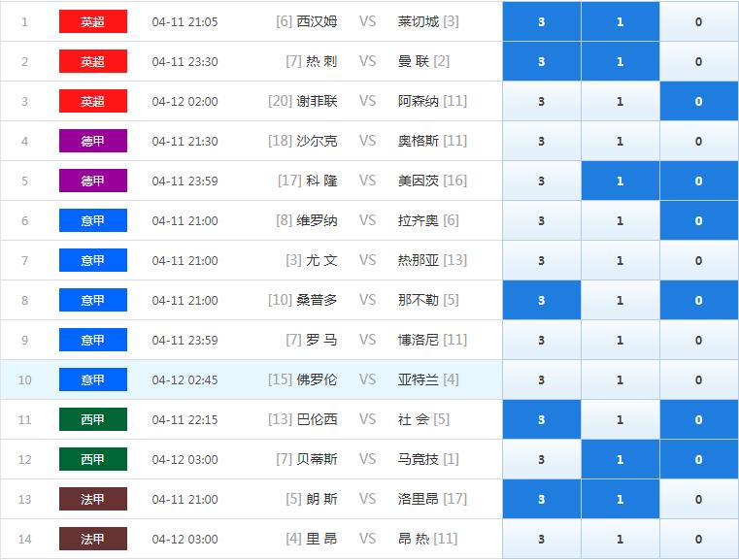Screen dimensions: 739x560
Task: Toggle the 0 option for 维罗纳 vs 拉齐奥
Action: 699,220
